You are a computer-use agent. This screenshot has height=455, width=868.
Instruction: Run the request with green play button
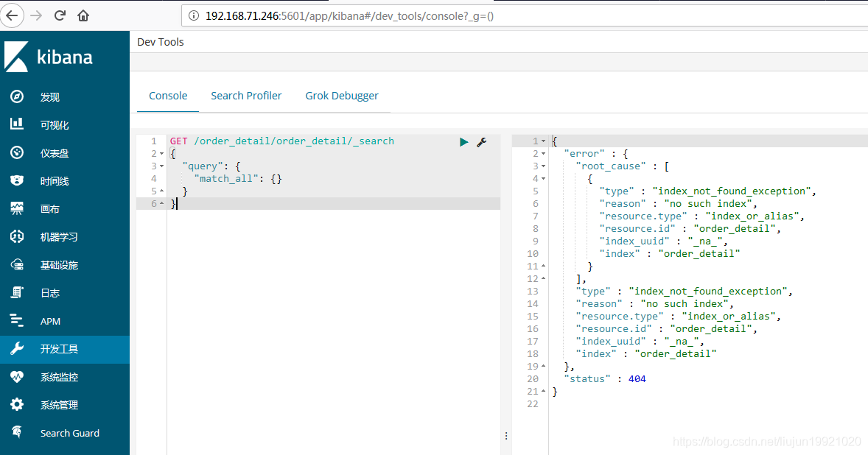click(464, 142)
